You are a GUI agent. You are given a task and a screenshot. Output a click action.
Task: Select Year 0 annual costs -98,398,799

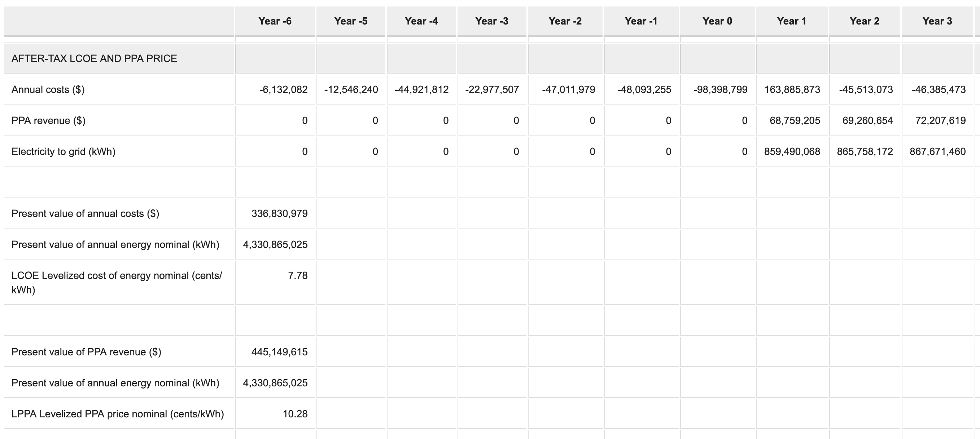(x=720, y=90)
